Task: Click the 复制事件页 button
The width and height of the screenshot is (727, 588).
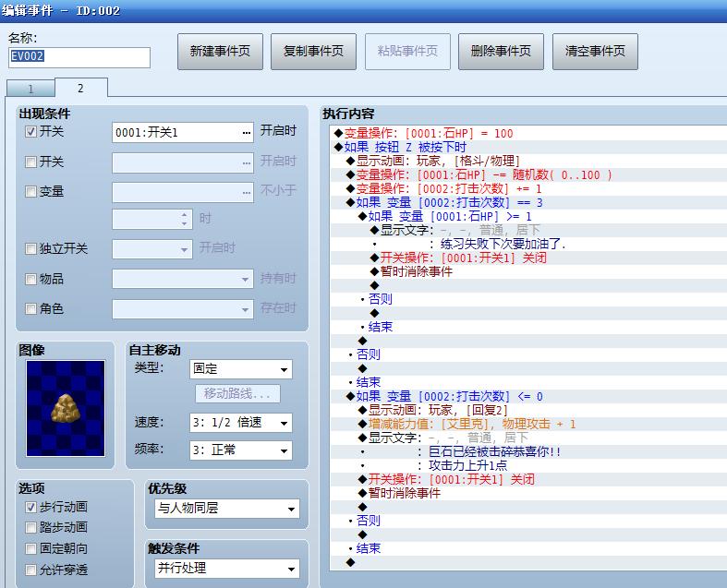Action: [313, 52]
